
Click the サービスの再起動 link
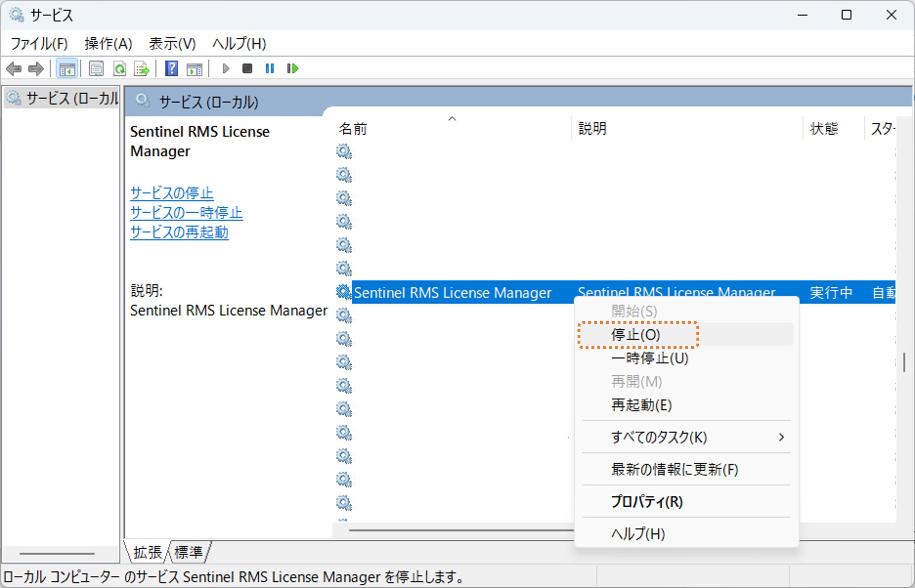[x=179, y=232]
